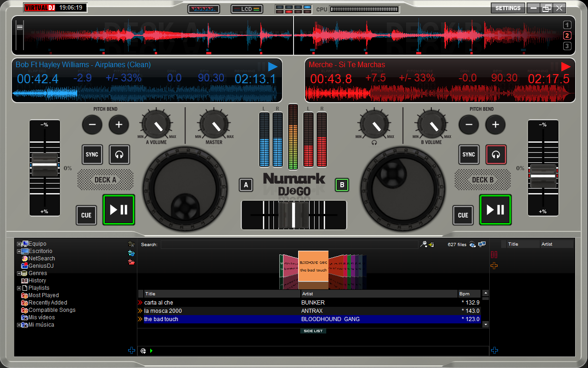Click the Deck A label pad

(x=105, y=180)
